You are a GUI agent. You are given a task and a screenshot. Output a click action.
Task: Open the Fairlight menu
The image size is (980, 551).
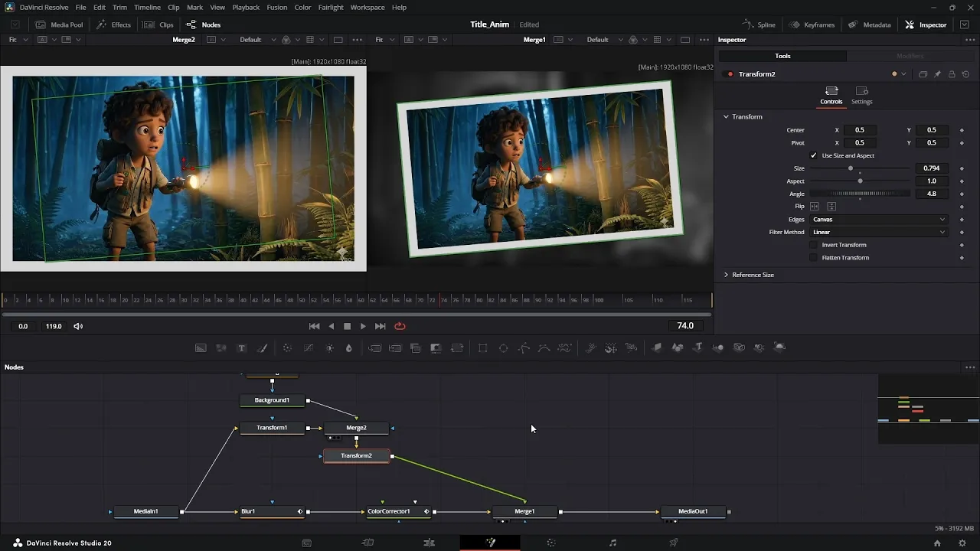pyautogui.click(x=331, y=7)
